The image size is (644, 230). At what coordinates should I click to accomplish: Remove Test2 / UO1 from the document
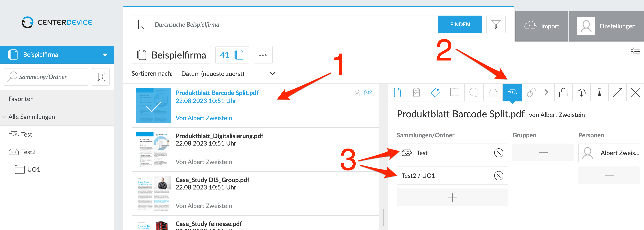point(498,176)
